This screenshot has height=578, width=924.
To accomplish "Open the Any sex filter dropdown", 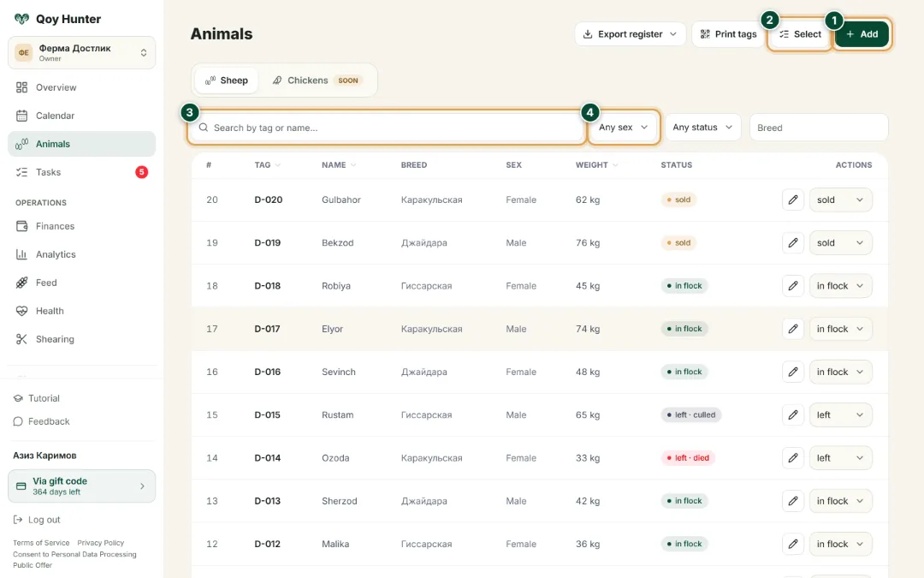I will (x=624, y=128).
